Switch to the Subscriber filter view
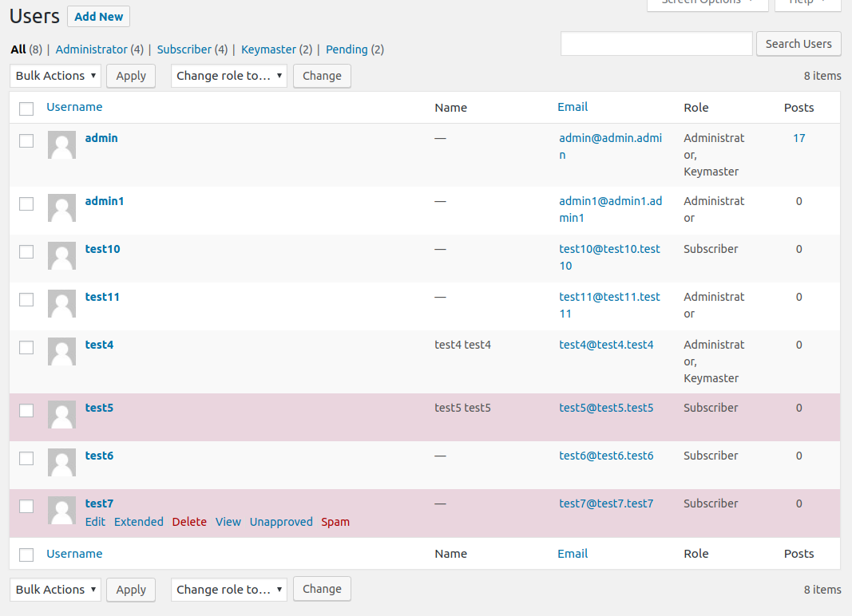This screenshot has height=616, width=852. 184,49
